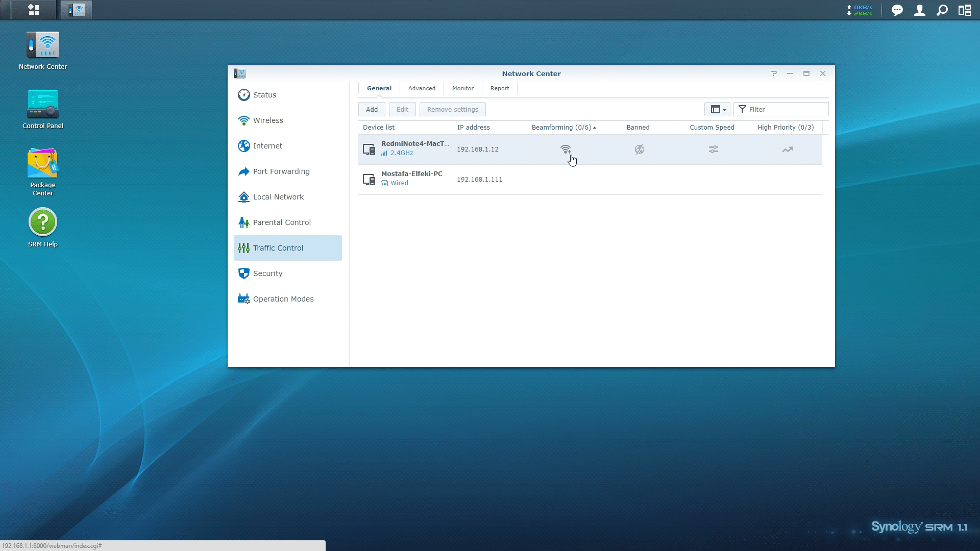This screenshot has height=551, width=980.
Task: Click Network Center window title icon
Action: (240, 73)
